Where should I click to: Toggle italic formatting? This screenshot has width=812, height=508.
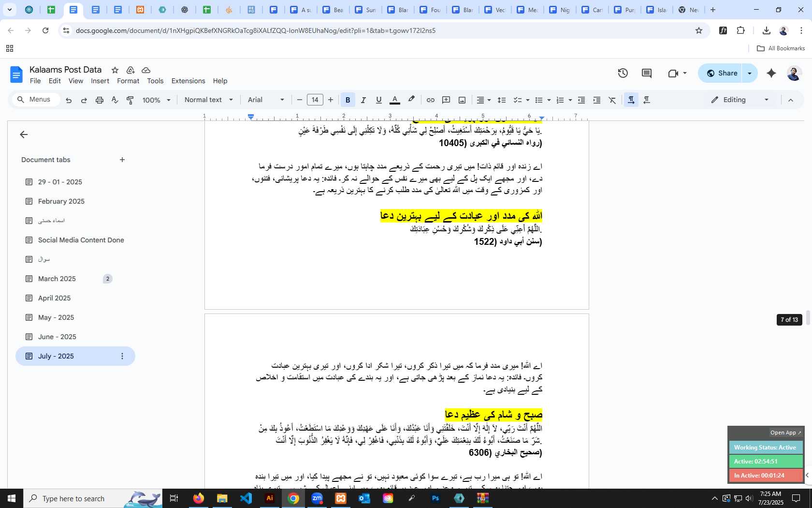click(363, 100)
